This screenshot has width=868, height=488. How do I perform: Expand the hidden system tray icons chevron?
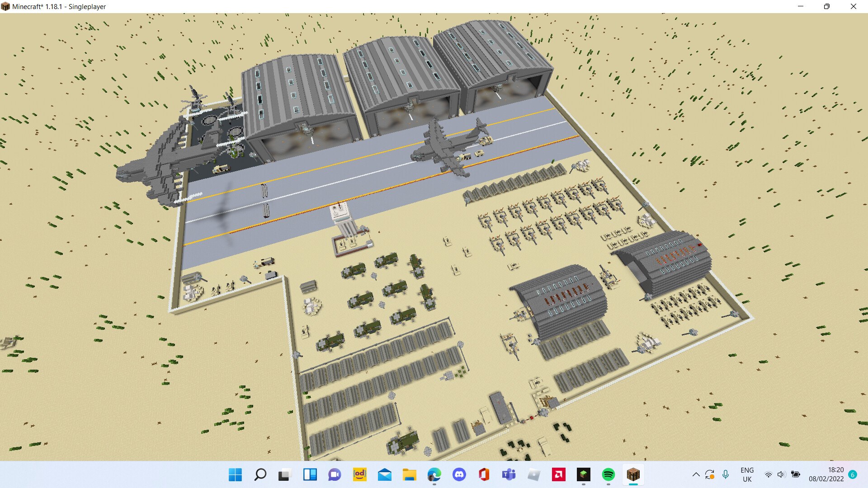(x=696, y=474)
